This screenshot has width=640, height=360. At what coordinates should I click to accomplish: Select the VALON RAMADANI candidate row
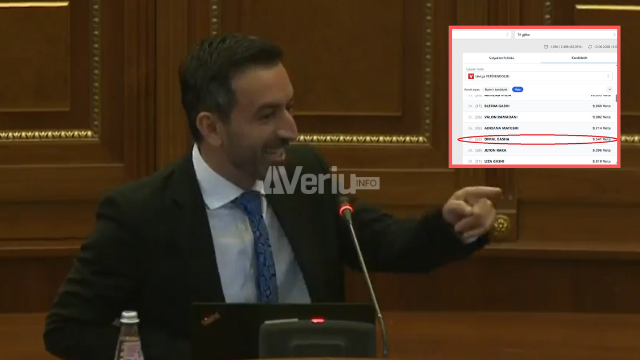click(x=540, y=117)
